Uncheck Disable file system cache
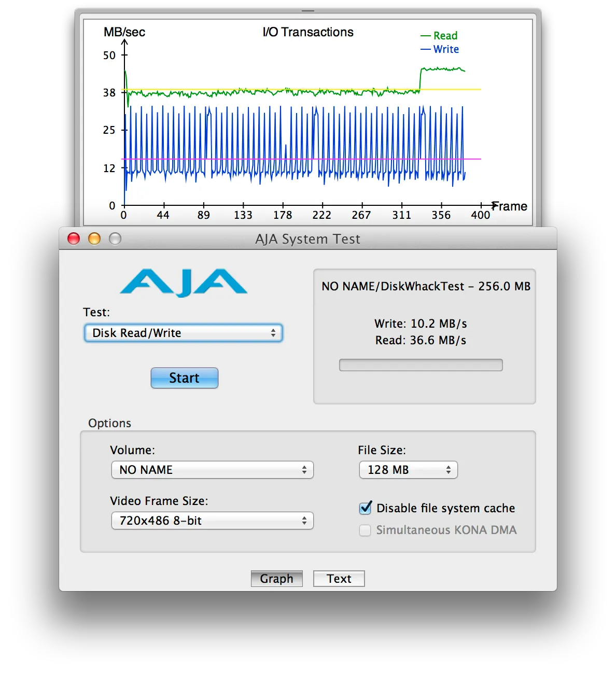 pyautogui.click(x=366, y=508)
